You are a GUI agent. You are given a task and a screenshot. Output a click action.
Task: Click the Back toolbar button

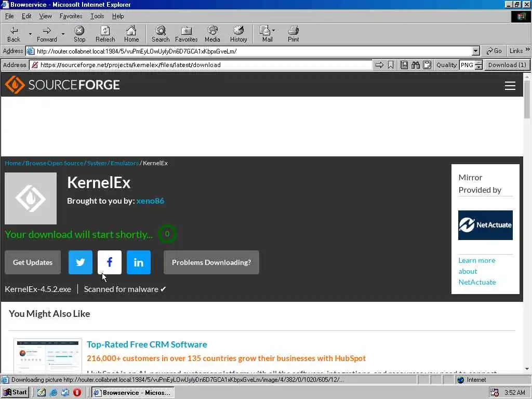point(14,34)
